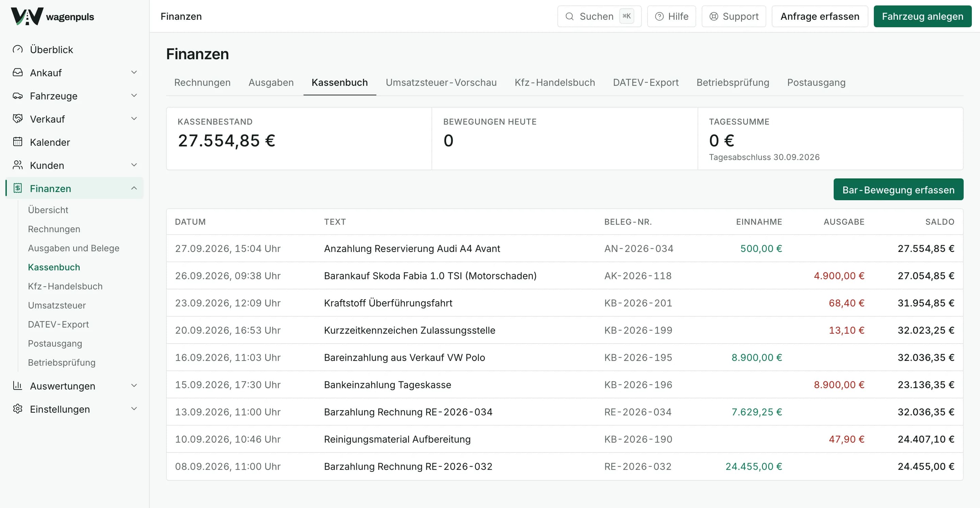Expand the Fahrzeuge menu chevron
Viewport: 980px width, 508px height.
134,96
